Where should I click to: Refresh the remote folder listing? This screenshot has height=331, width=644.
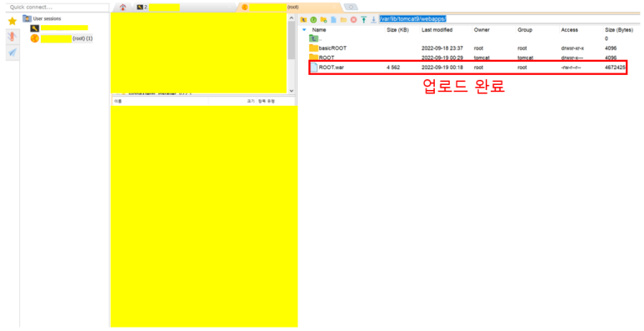[x=313, y=19]
